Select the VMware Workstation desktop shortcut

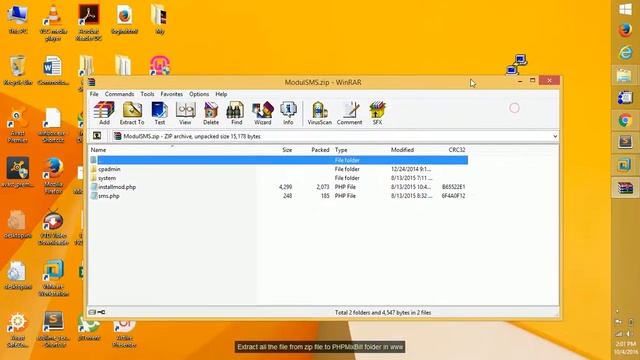(x=53, y=278)
